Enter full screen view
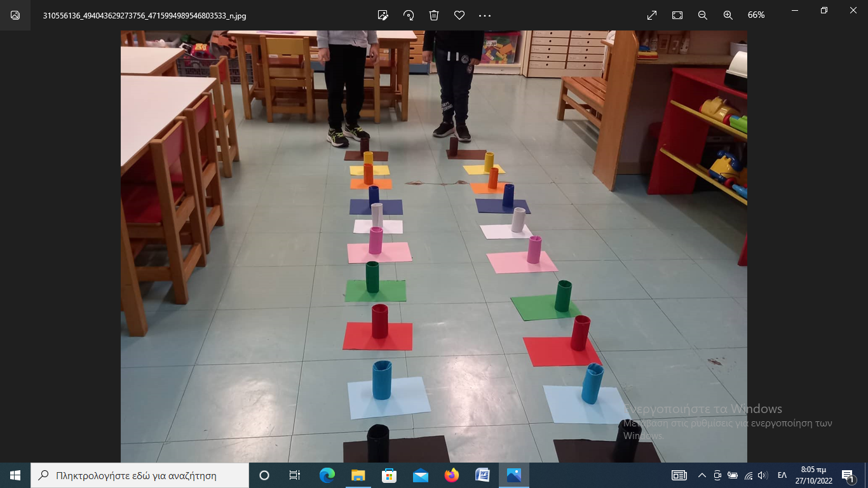The height and width of the screenshot is (488, 868). tap(652, 15)
